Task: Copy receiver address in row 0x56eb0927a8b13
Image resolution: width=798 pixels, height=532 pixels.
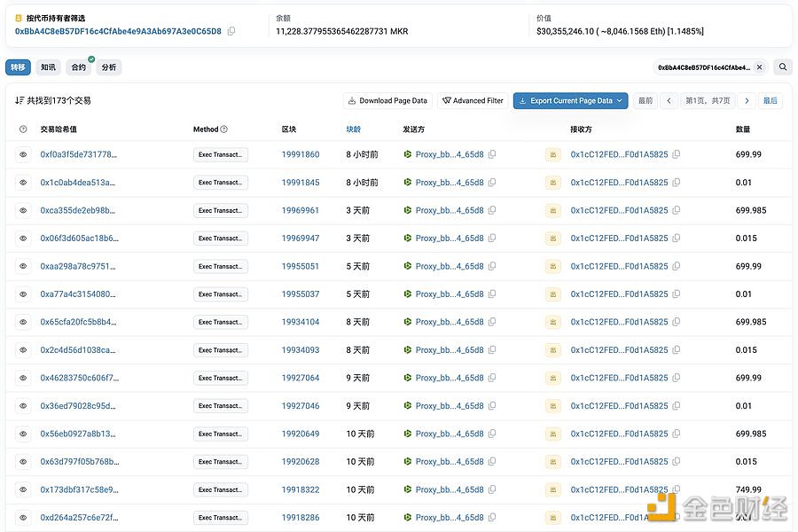Action: tap(677, 434)
